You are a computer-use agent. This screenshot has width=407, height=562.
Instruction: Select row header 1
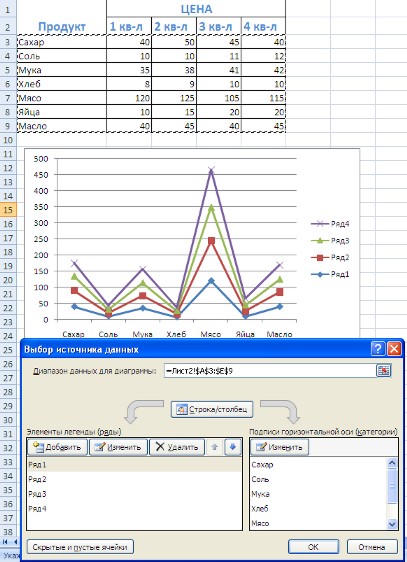point(8,9)
